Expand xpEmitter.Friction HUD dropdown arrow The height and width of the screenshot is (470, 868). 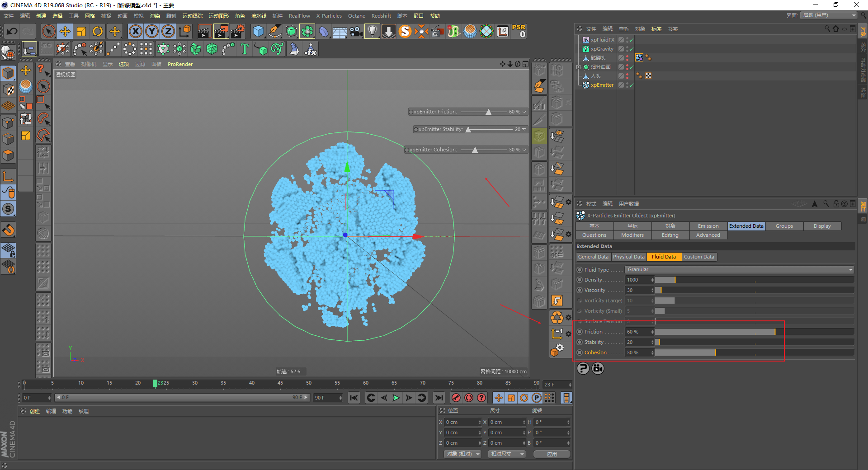524,112
